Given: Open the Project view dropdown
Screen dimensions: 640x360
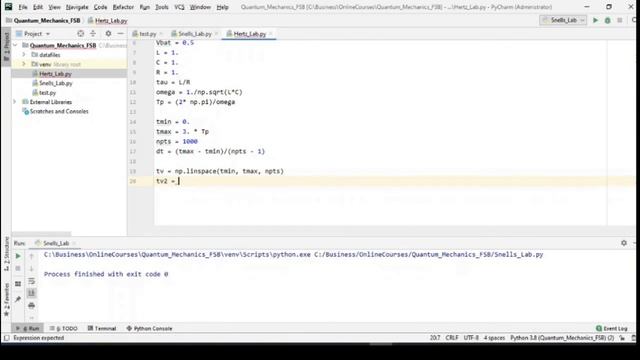Looking at the screenshot, I should pos(33,33).
